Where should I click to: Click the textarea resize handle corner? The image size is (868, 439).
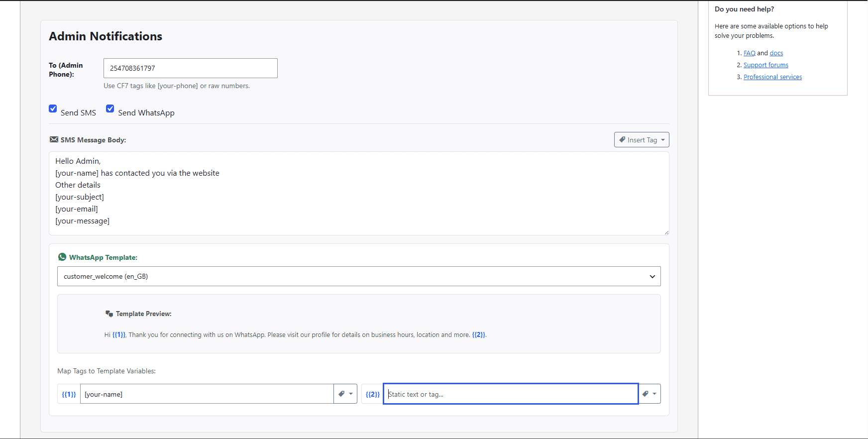(666, 232)
